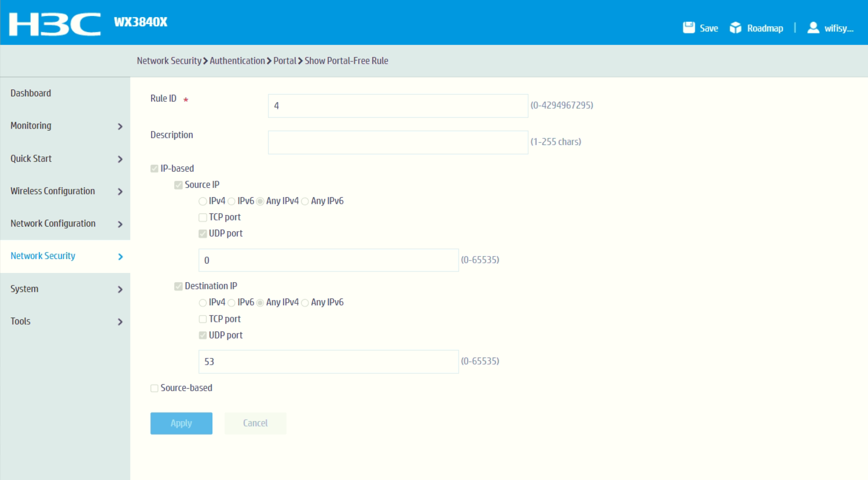The image size is (868, 480).
Task: Click into the Description text field
Action: [398, 142]
